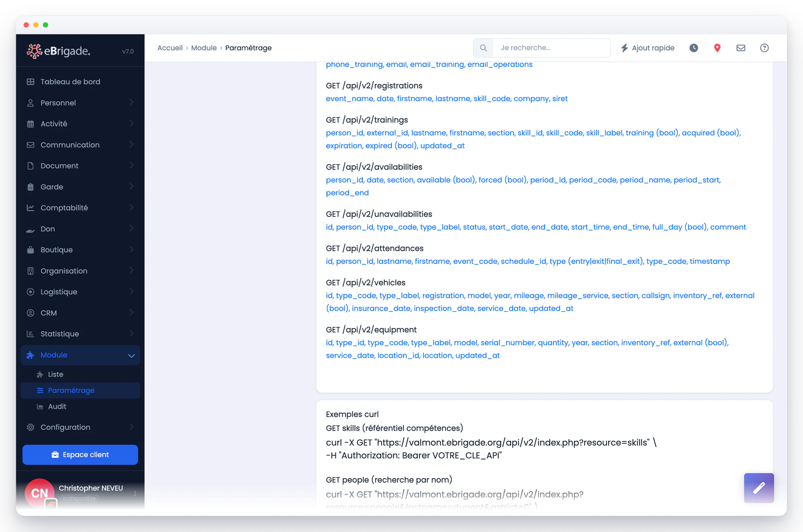The image size is (803, 532).
Task: Click the eBrigade logo icon
Action: pyautogui.click(x=35, y=51)
